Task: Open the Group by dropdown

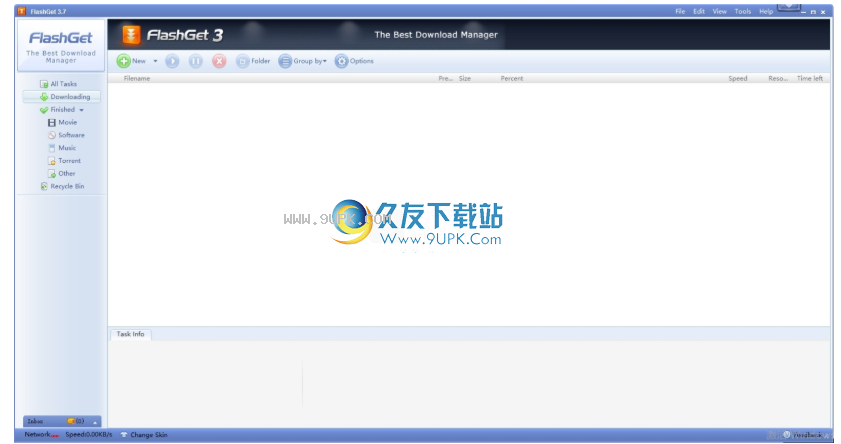Action: point(303,61)
